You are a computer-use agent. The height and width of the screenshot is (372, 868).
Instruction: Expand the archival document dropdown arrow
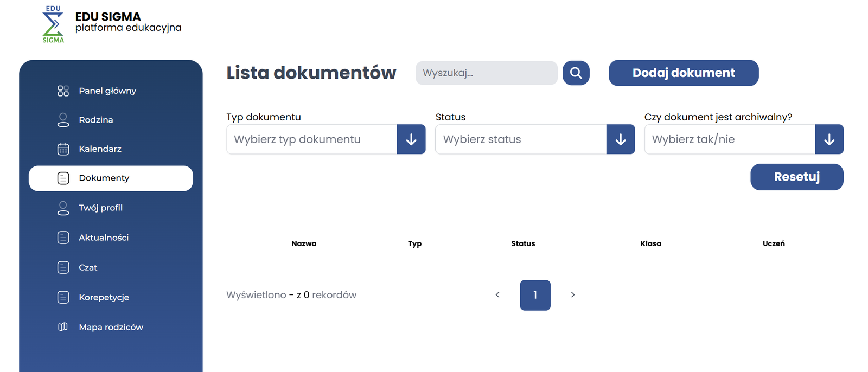829,139
